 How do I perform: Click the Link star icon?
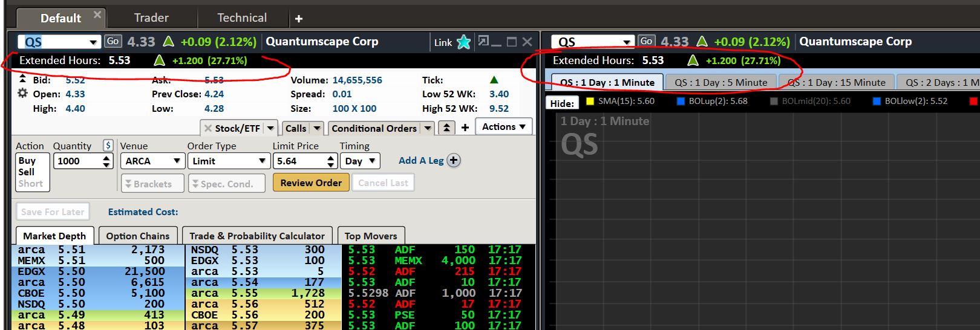coord(464,42)
